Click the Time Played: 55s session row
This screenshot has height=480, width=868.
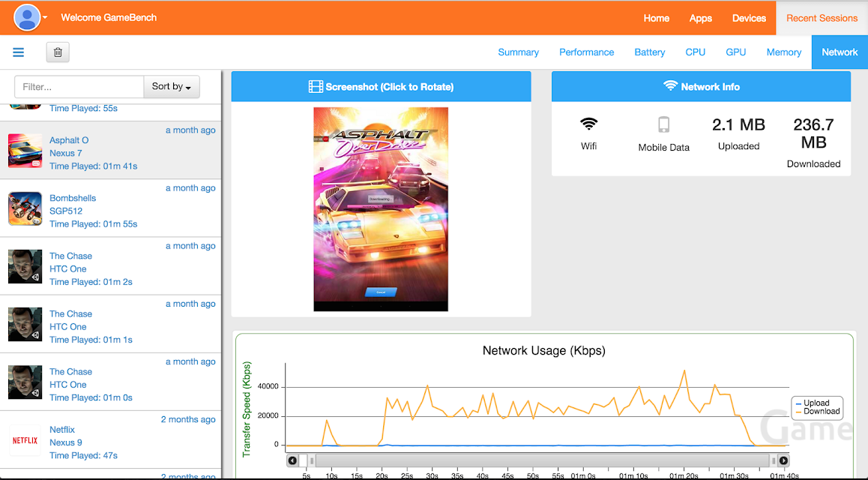(111, 111)
